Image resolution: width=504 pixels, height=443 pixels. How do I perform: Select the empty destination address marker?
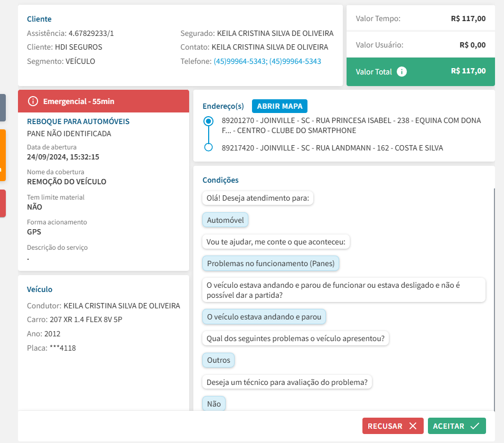(209, 147)
